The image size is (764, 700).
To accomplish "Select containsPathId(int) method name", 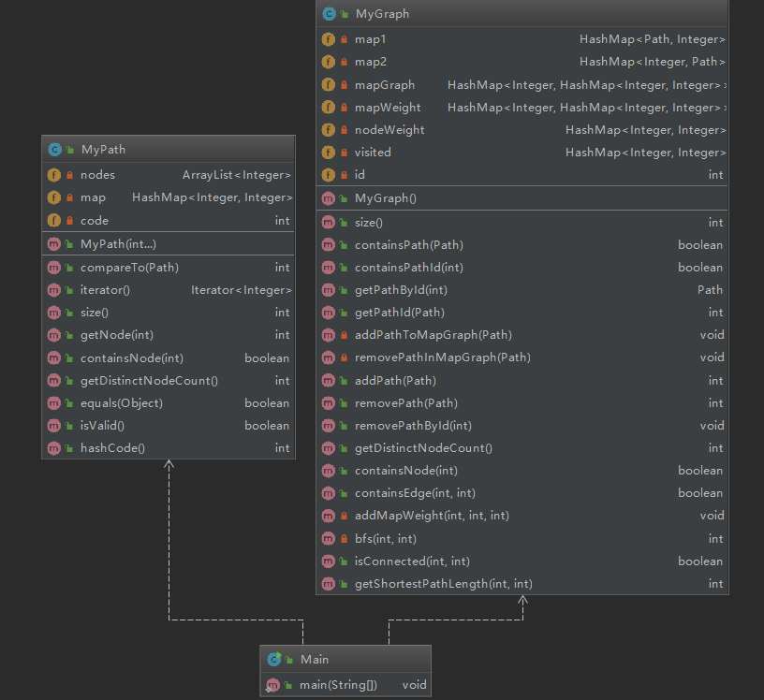I will coord(409,268).
